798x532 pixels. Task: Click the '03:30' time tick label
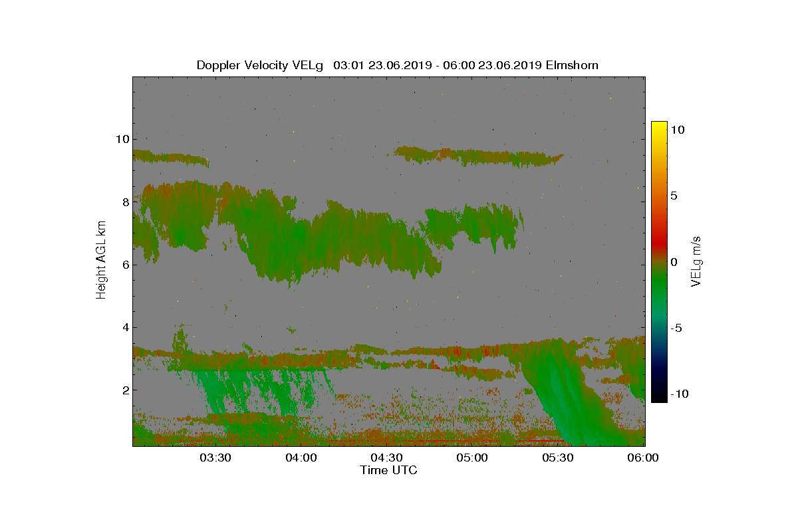[215, 458]
